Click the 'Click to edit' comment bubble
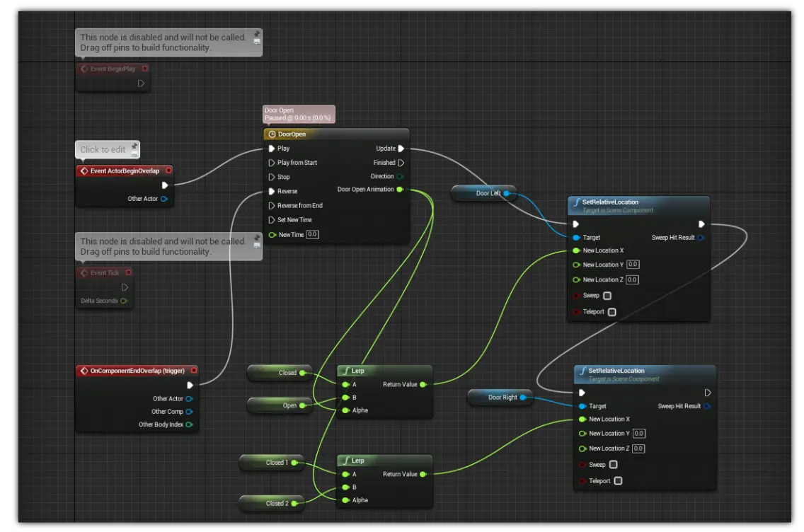The width and height of the screenshot is (804, 532). (x=107, y=149)
